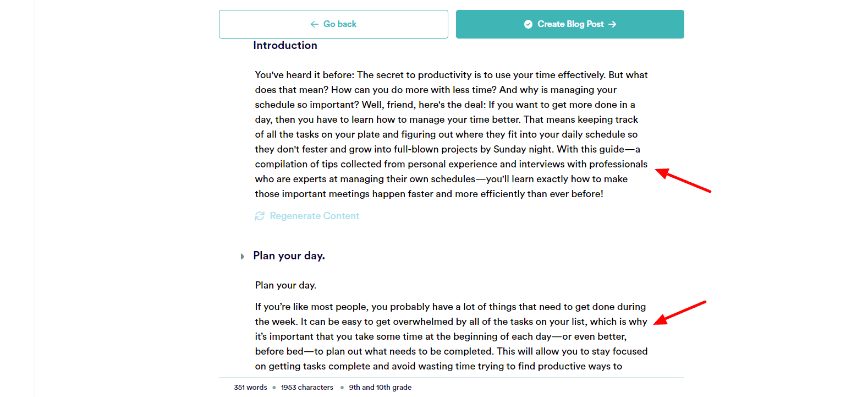868x397 pixels.
Task: Click the 1953 characters counter
Action: point(307,388)
